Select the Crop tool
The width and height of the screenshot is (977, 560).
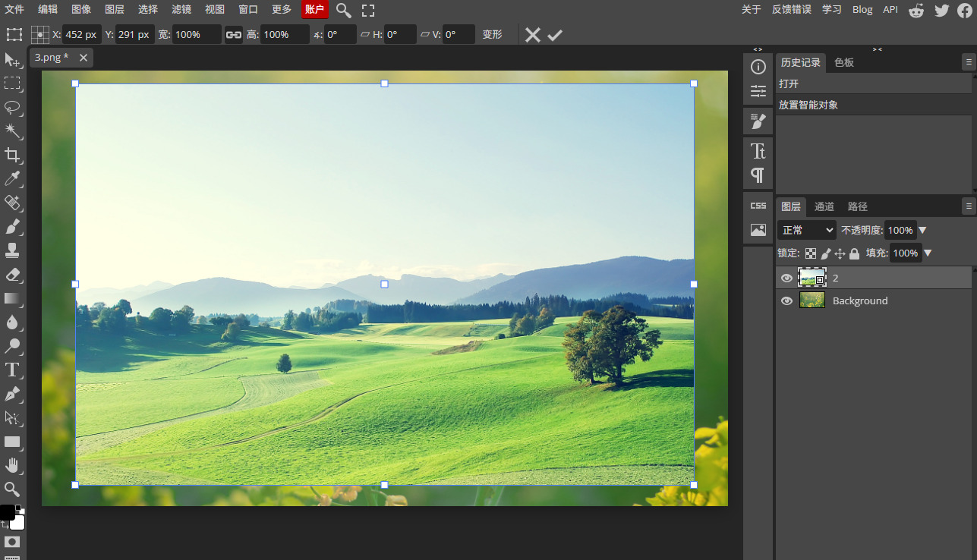12,156
